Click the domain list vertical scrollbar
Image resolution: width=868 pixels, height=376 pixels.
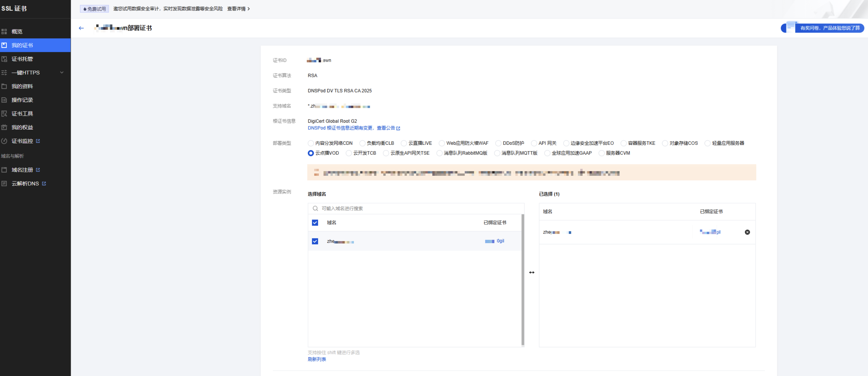(523, 280)
